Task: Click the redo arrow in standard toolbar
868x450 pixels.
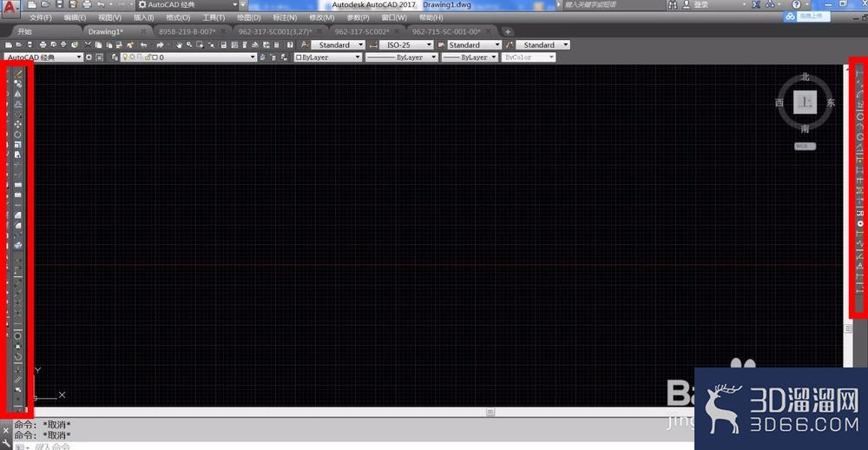Action: click(x=160, y=45)
